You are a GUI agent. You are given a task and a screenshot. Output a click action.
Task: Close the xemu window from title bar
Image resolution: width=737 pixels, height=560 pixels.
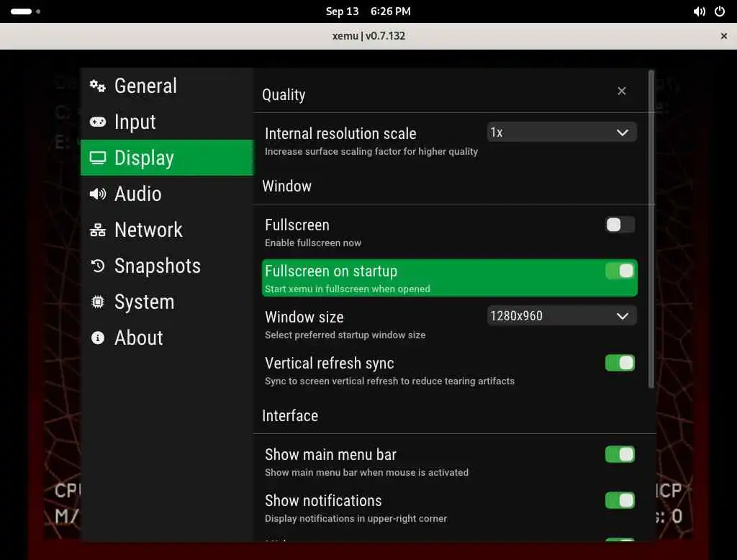click(x=724, y=36)
